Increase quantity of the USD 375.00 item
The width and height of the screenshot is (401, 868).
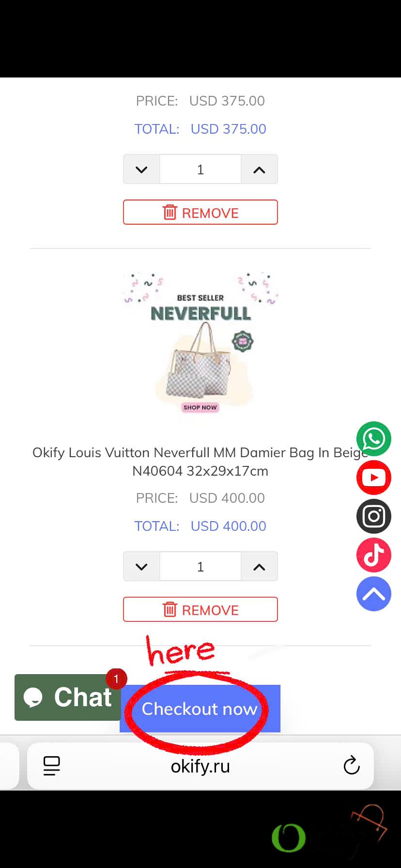pyautogui.click(x=259, y=170)
